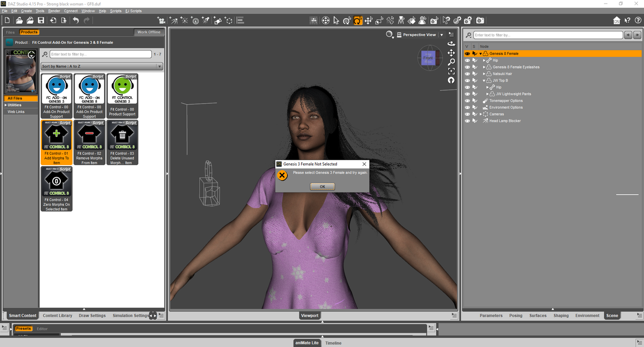The width and height of the screenshot is (644, 347).
Task: Select the Scale tool in toolbar
Action: (379, 20)
